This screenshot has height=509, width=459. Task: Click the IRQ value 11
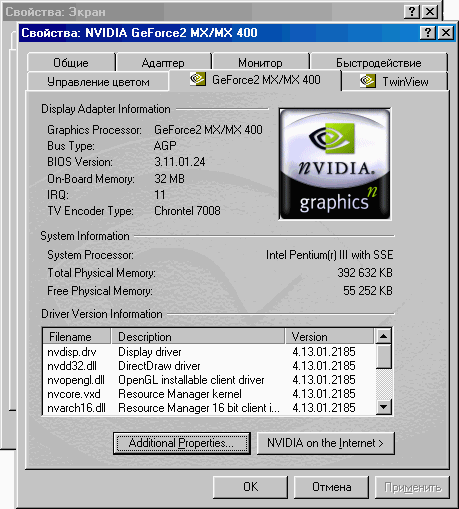tap(160, 195)
